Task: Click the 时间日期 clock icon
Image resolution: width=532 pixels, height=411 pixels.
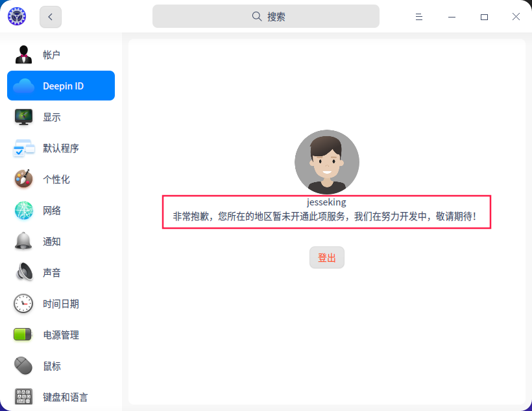Action: (x=23, y=303)
